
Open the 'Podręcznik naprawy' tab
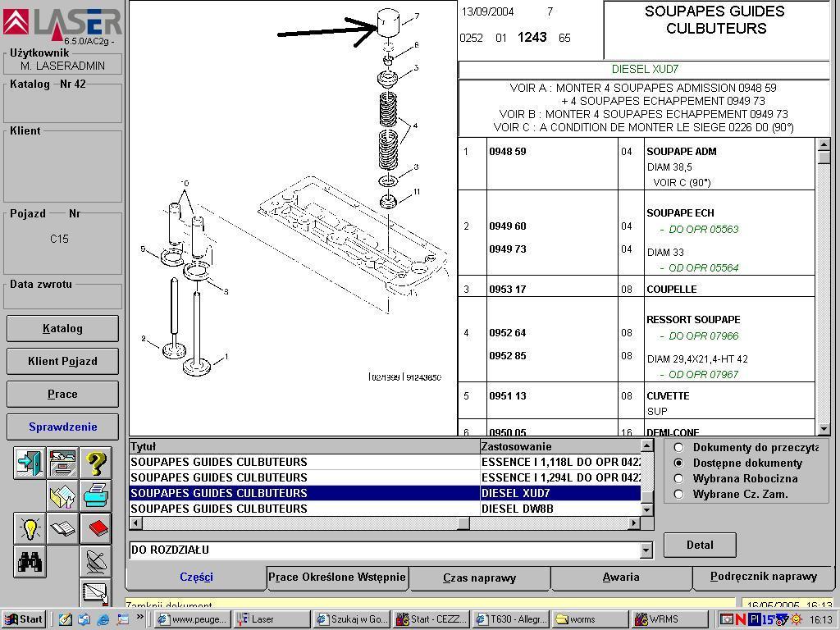click(x=763, y=577)
